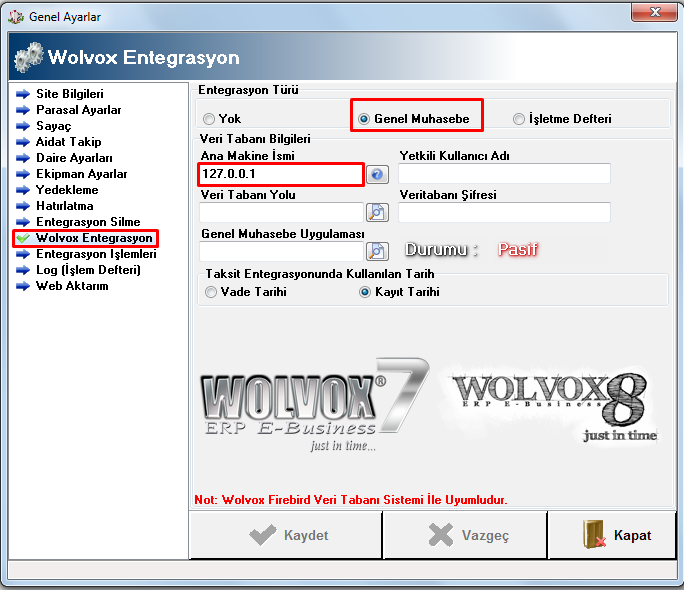Open Entegrasyon İşlemleri page

(x=96, y=254)
